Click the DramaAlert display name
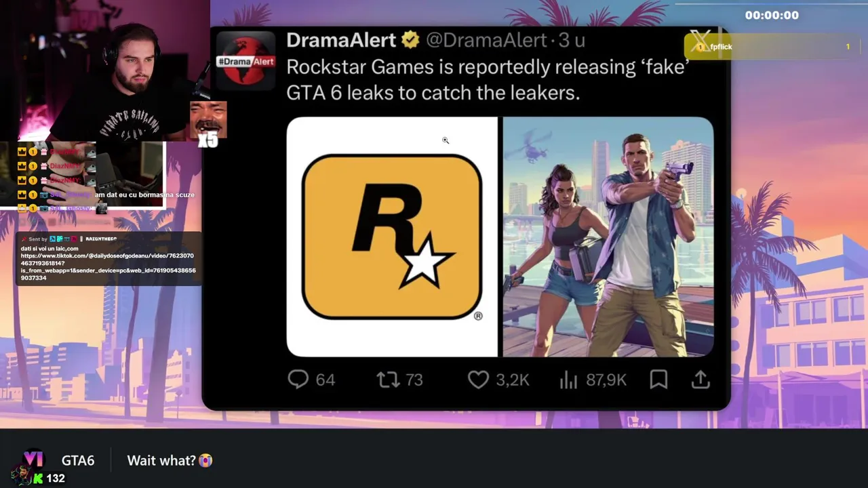868x488 pixels. pyautogui.click(x=341, y=41)
